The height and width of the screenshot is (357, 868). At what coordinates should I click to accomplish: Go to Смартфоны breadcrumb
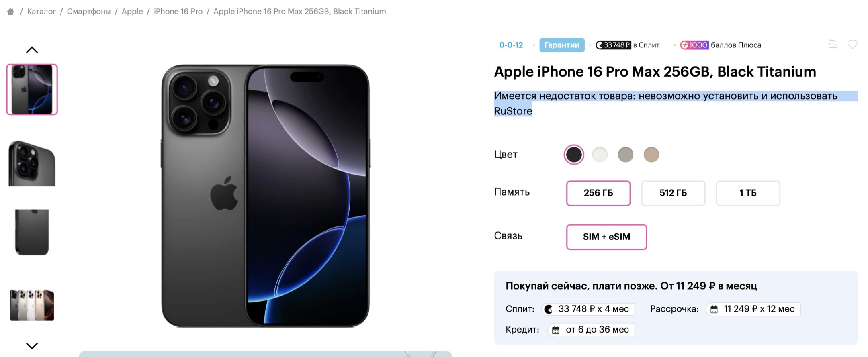coord(89,12)
